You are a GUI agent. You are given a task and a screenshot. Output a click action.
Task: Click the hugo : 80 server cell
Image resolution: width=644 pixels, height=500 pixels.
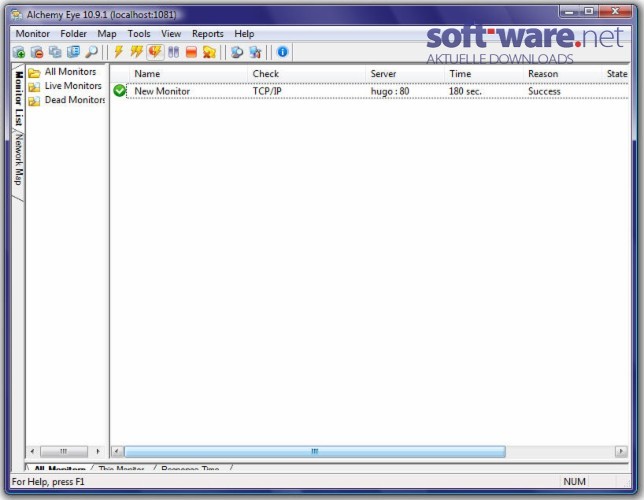(x=390, y=91)
